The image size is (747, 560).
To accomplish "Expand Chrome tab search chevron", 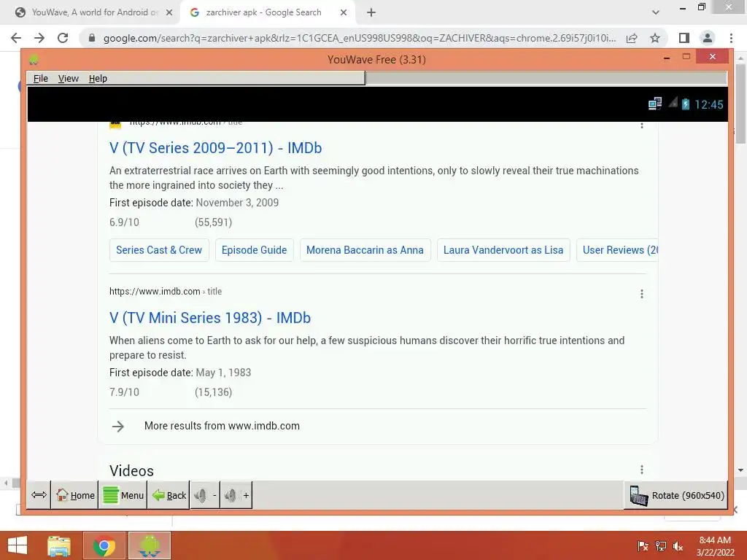I will pos(656,13).
